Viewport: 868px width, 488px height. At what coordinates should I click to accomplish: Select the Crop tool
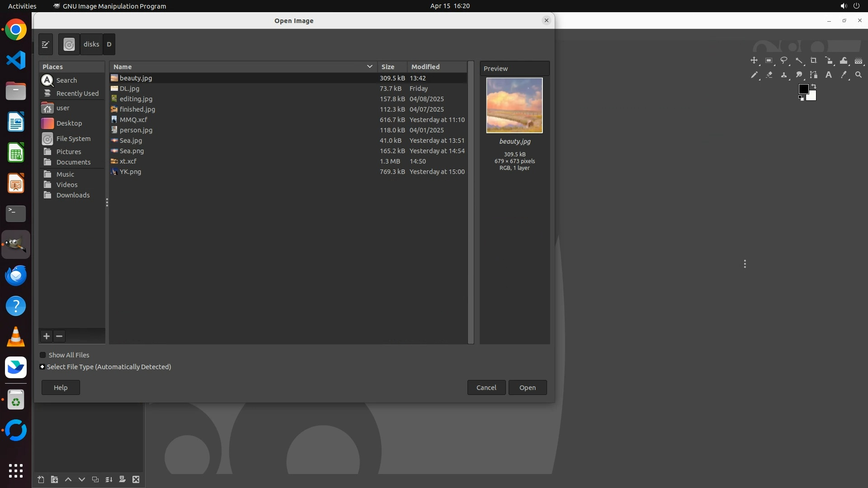(814, 61)
